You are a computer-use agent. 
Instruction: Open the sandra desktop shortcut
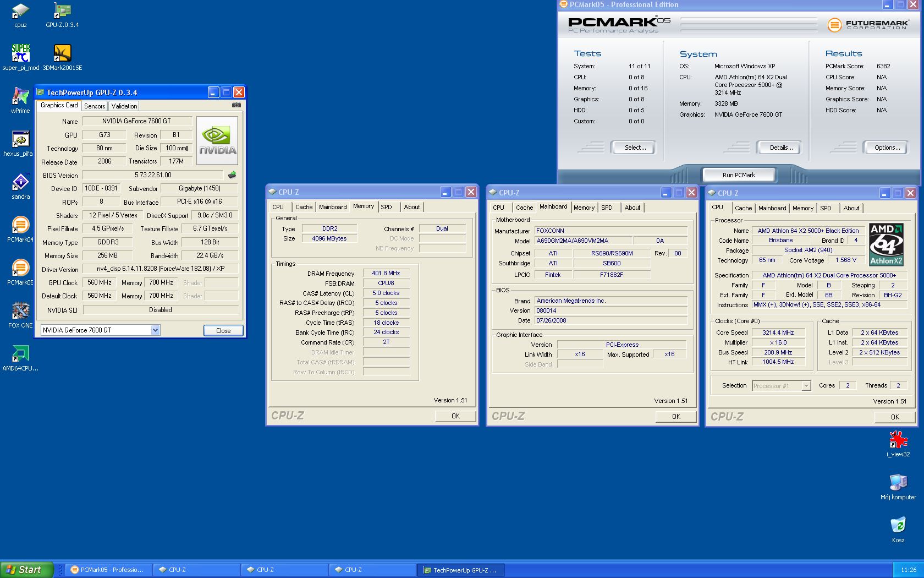coord(20,186)
